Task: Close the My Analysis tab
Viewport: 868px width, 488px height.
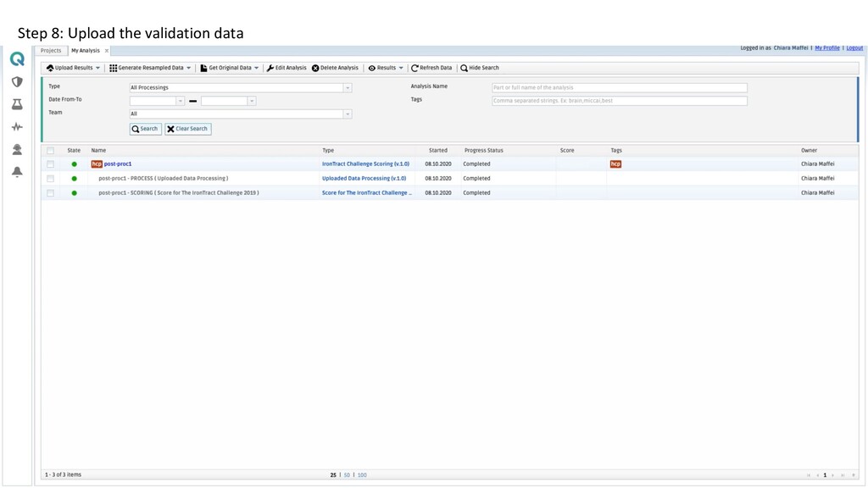Action: (107, 51)
